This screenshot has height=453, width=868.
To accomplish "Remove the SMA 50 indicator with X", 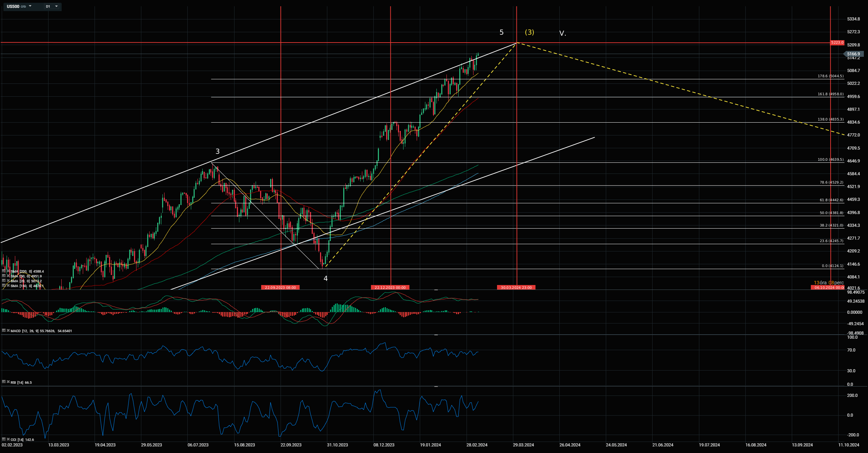I will click(8, 276).
